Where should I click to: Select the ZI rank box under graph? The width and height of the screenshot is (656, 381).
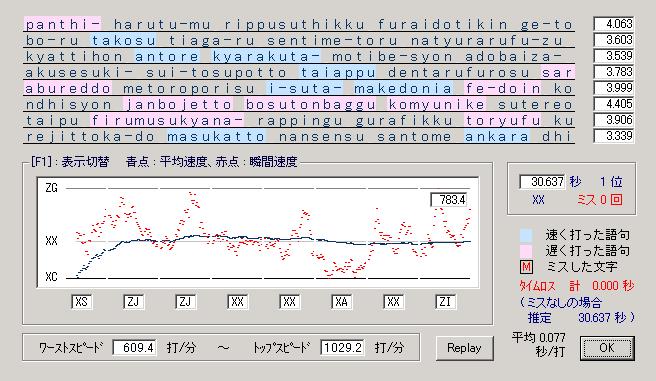pos(445,302)
